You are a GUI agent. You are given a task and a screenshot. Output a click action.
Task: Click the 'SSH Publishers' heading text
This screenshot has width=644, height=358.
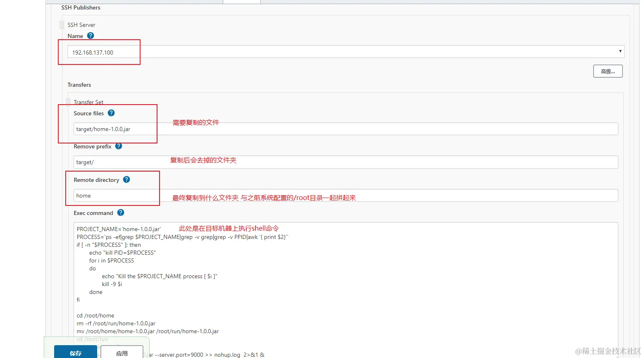[x=81, y=7]
